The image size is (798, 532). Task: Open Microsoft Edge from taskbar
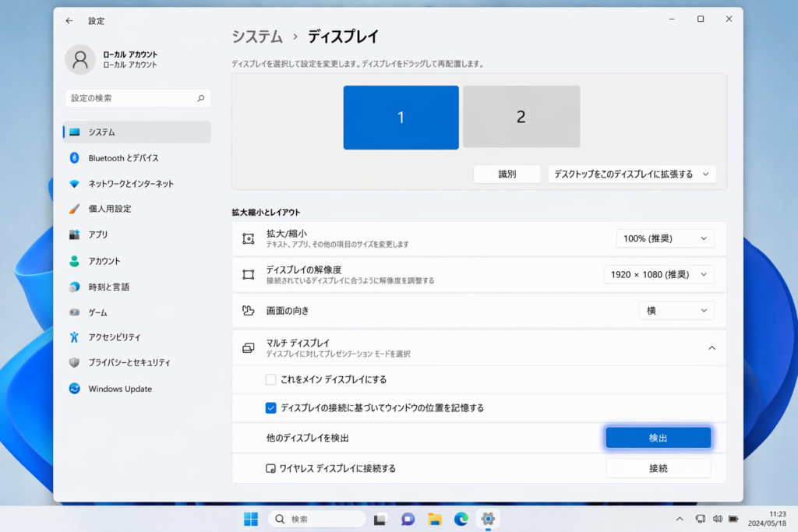(x=461, y=519)
